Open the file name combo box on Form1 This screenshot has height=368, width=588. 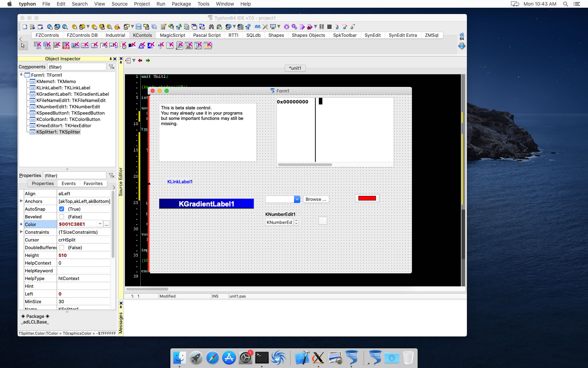(297, 199)
